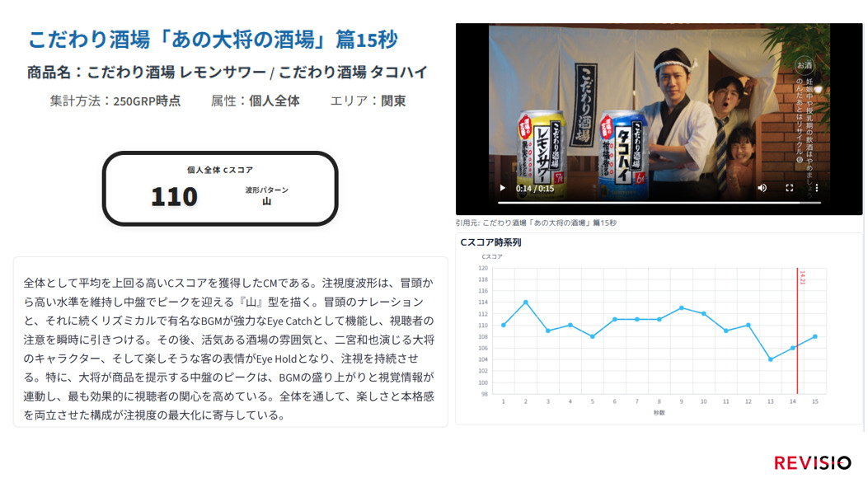868x483 pixels.
Task: Click the エリア：関東 label
Action: click(368, 101)
